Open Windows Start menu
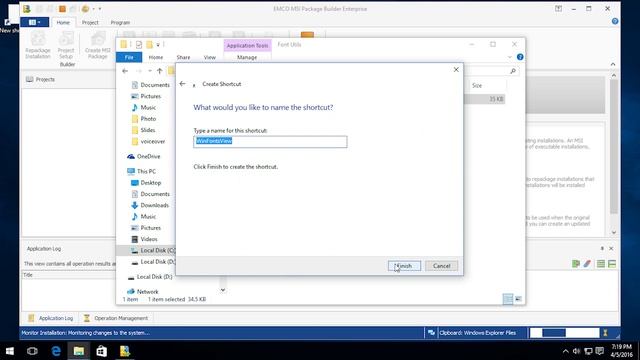The height and width of the screenshot is (360, 640). click(9, 351)
